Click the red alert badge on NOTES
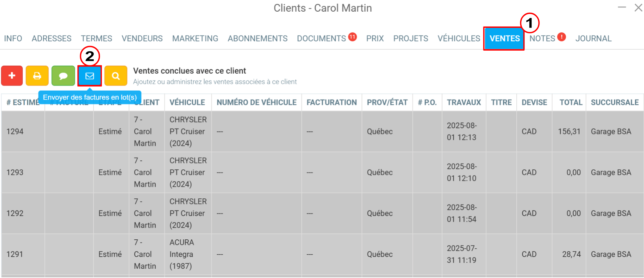Screen dimensions: 644x278 tap(561, 37)
